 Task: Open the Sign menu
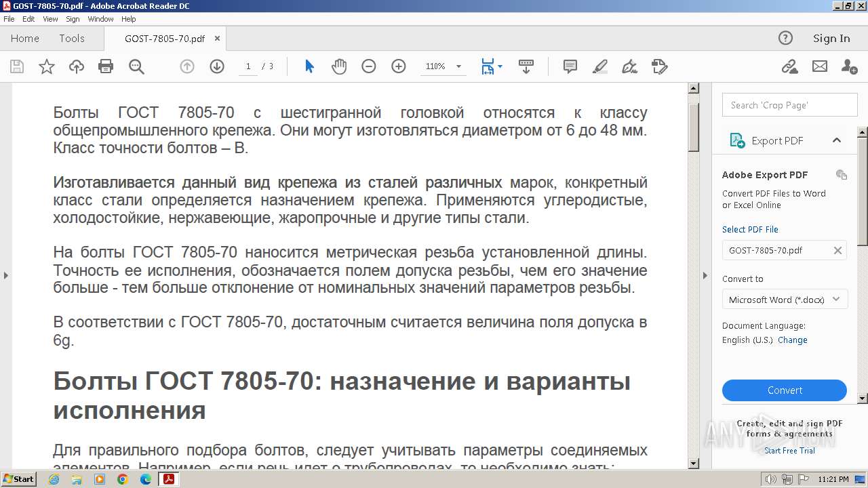pyautogui.click(x=73, y=19)
